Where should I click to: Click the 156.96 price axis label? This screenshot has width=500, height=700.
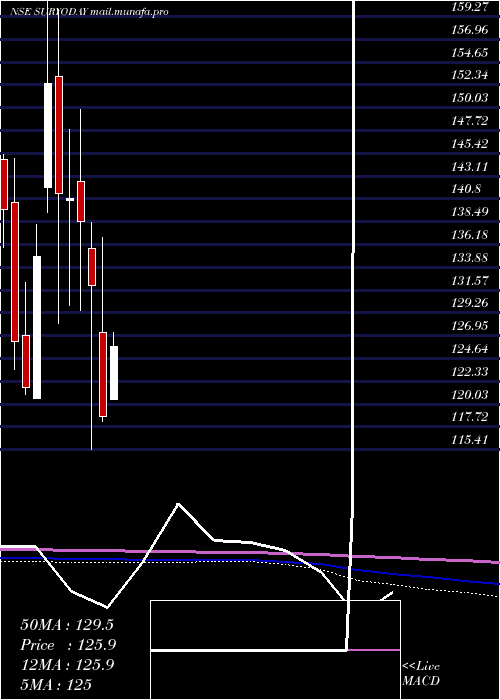coord(470,30)
